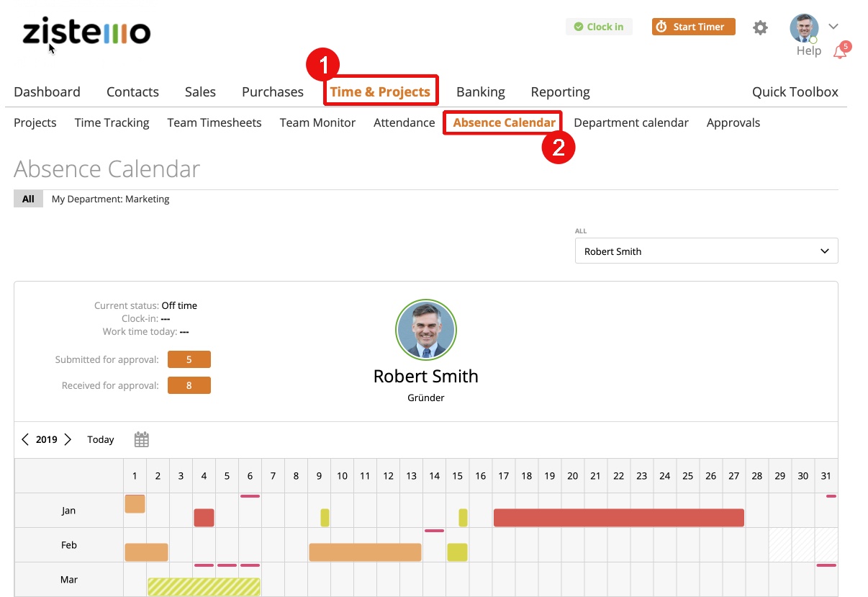The image size is (868, 597).
Task: Select the striped green March absence
Action: (204, 587)
